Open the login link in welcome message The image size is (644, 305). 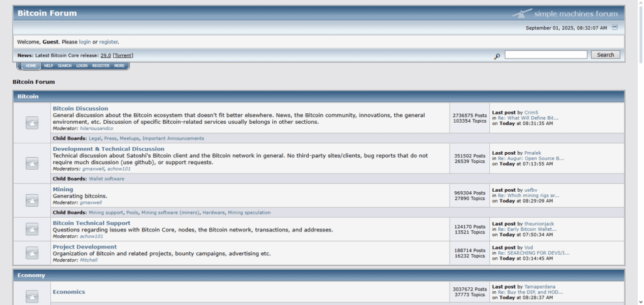click(85, 42)
